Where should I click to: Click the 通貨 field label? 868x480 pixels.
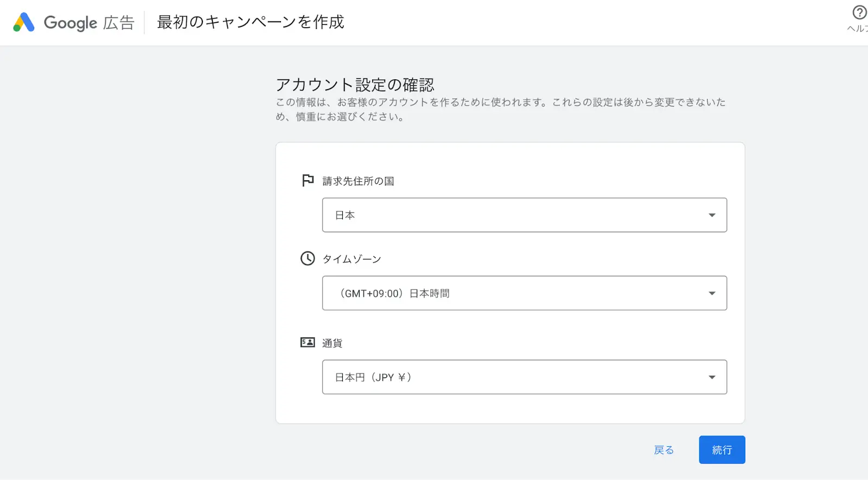pos(332,343)
